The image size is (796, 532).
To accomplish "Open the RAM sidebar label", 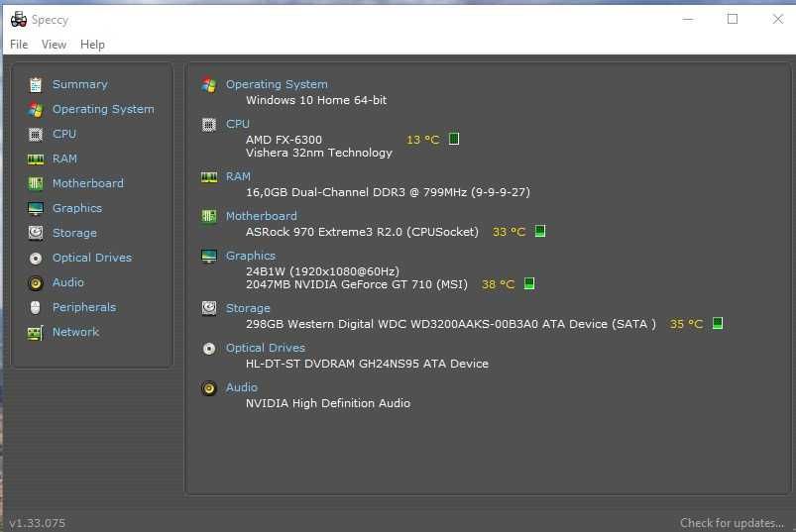I will (x=65, y=159).
